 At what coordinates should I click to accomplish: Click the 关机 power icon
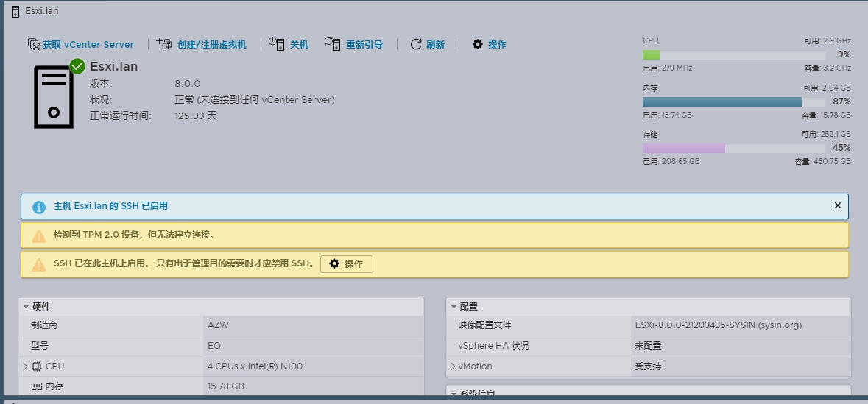pyautogui.click(x=276, y=44)
